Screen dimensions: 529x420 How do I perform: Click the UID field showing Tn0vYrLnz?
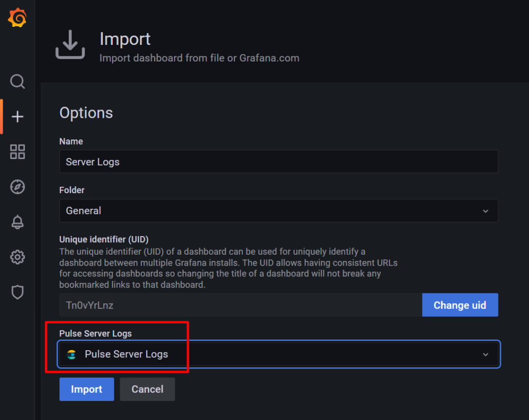point(240,305)
